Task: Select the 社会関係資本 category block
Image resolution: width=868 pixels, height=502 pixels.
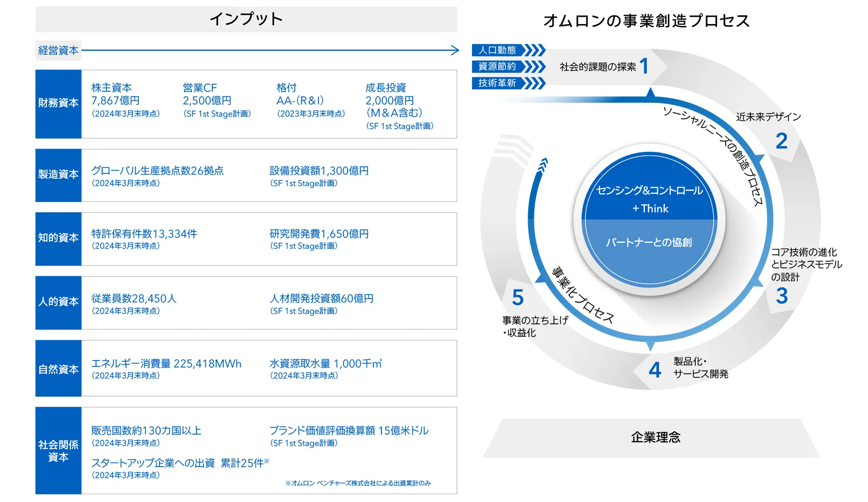Action: [x=58, y=450]
